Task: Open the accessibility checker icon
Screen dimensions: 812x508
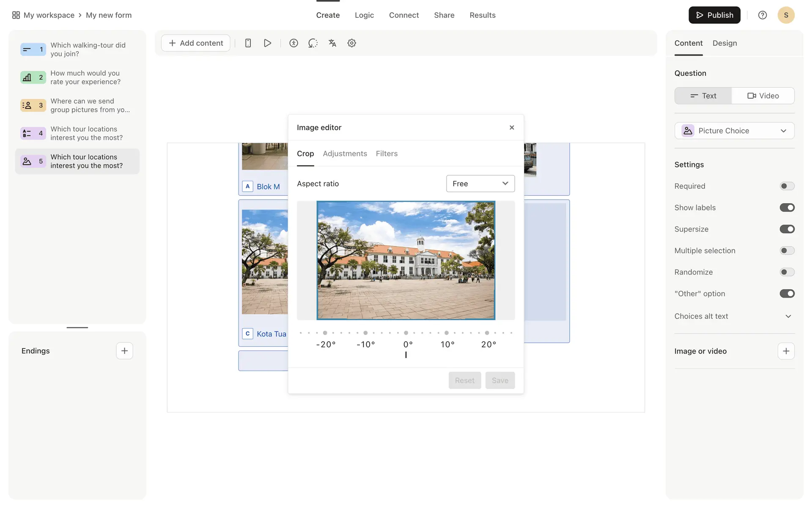Action: click(294, 43)
